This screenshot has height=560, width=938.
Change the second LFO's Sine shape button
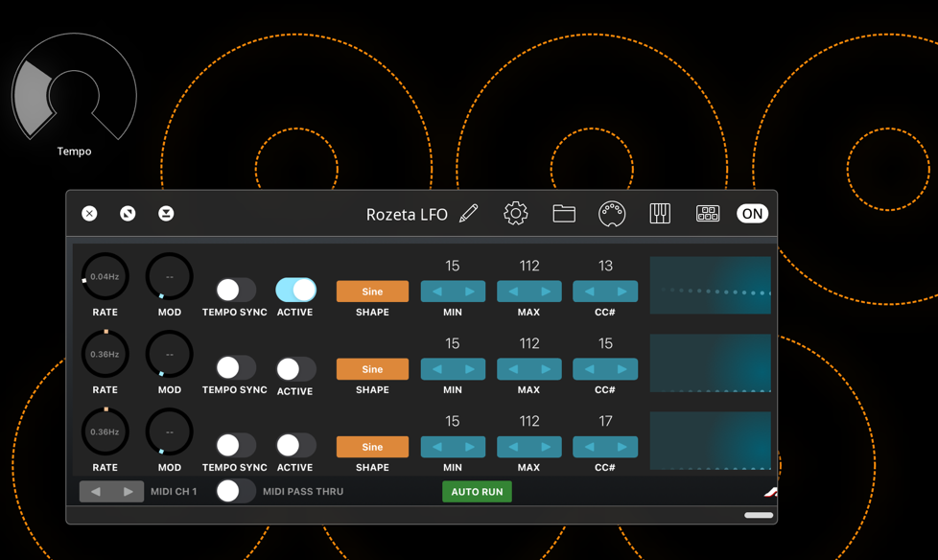click(372, 369)
